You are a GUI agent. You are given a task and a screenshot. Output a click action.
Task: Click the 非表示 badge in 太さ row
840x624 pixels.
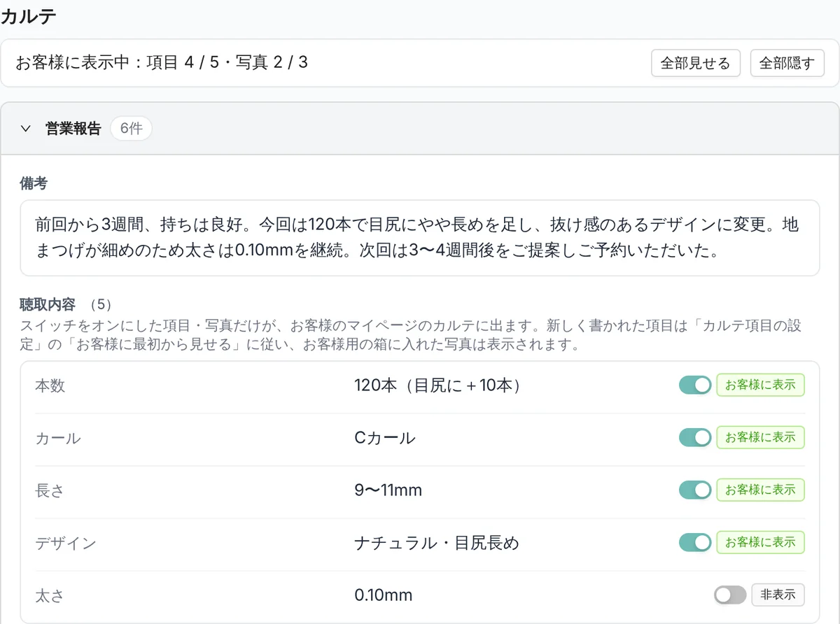coord(778,595)
